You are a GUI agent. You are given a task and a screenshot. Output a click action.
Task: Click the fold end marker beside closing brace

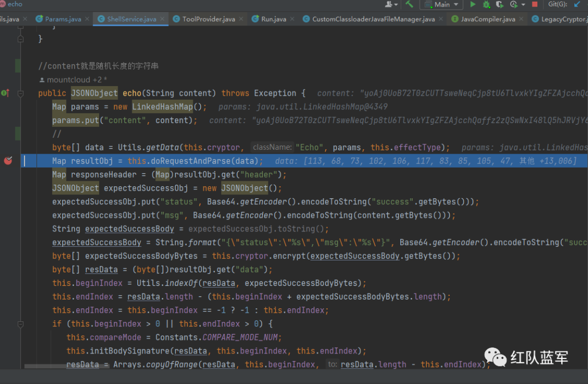(21, 39)
